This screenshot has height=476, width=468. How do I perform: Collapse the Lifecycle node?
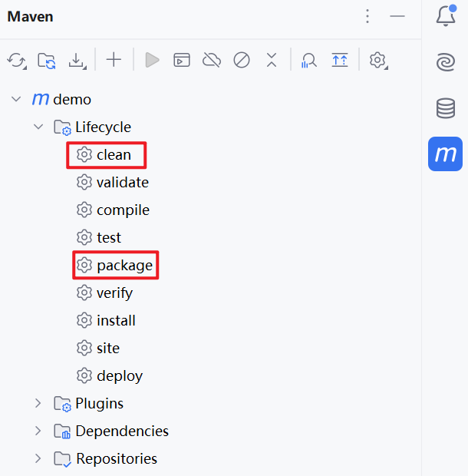point(38,127)
